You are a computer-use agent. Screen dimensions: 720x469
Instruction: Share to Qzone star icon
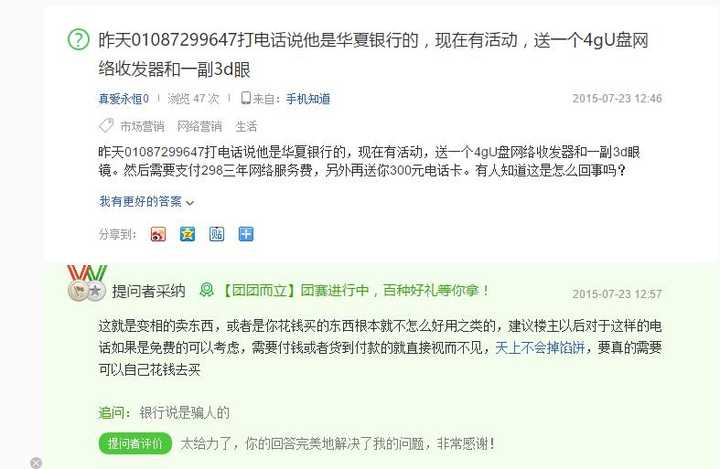click(187, 234)
